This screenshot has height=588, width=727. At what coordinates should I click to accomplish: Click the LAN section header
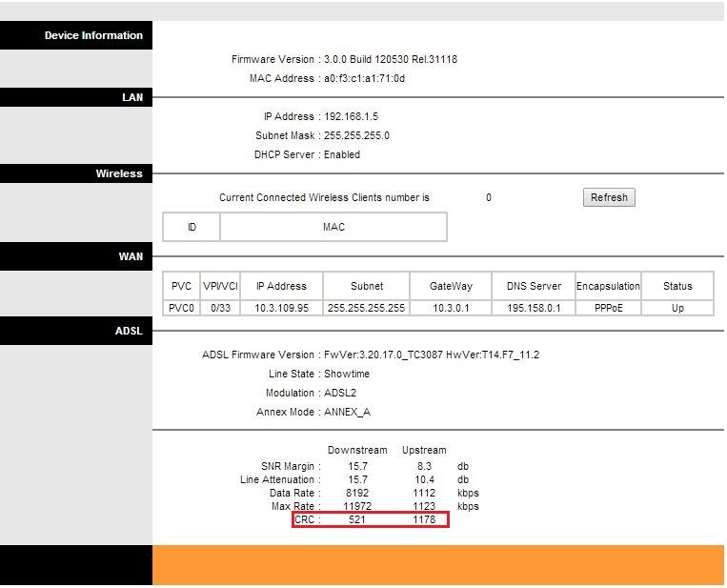pos(131,97)
